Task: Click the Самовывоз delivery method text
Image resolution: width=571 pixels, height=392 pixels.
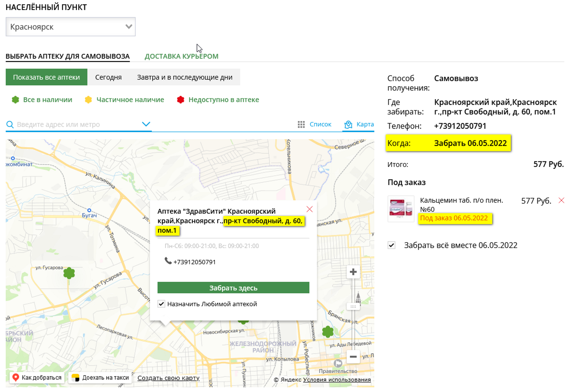Action: pos(456,78)
